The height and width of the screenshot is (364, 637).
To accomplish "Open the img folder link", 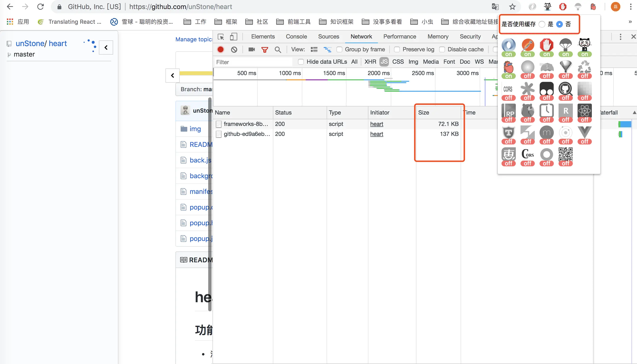I will (195, 129).
